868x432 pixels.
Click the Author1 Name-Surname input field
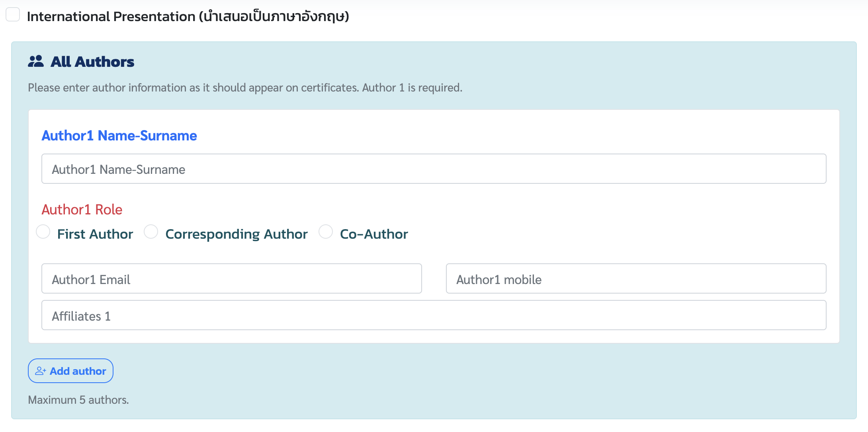[x=434, y=169]
